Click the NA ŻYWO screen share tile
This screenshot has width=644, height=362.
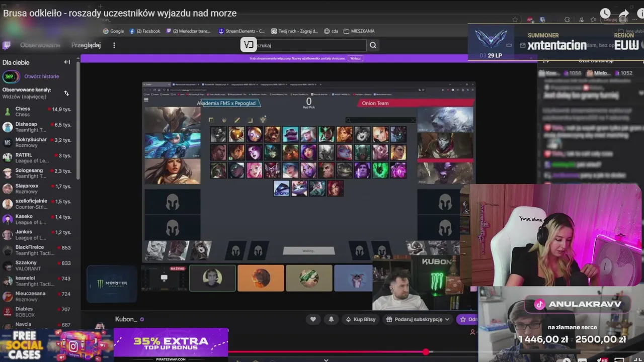tap(164, 278)
